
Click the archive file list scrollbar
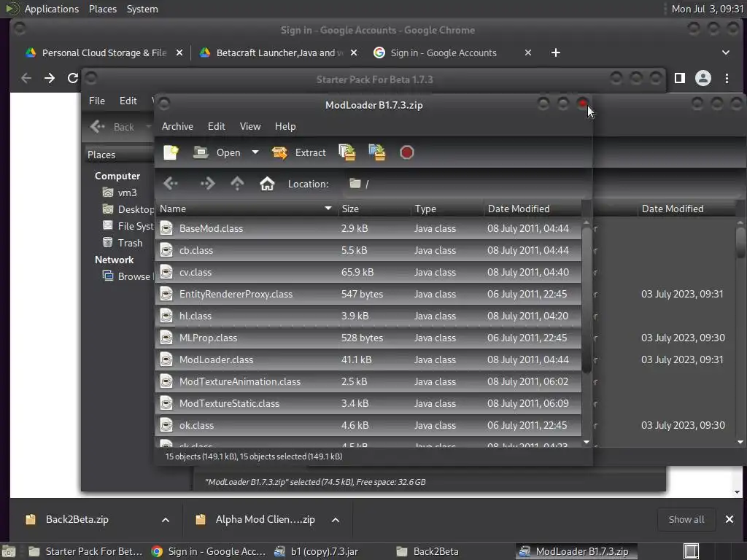point(587,300)
